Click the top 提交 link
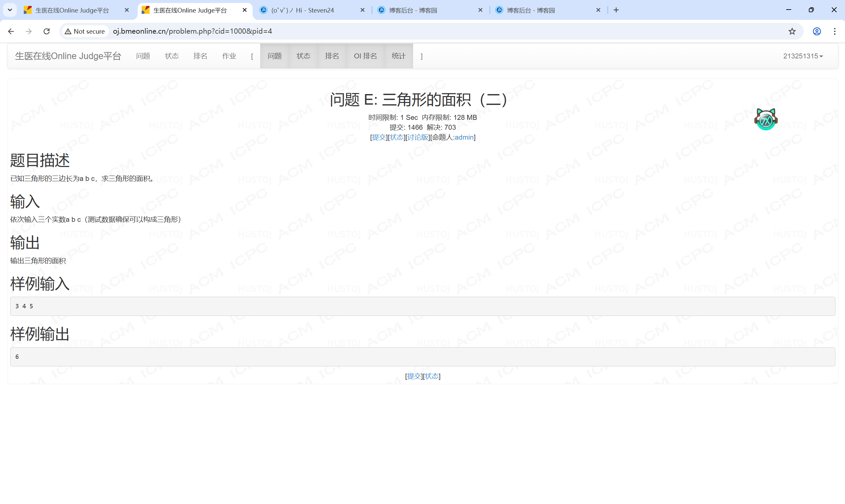Image resolution: width=845 pixels, height=504 pixels. point(379,137)
